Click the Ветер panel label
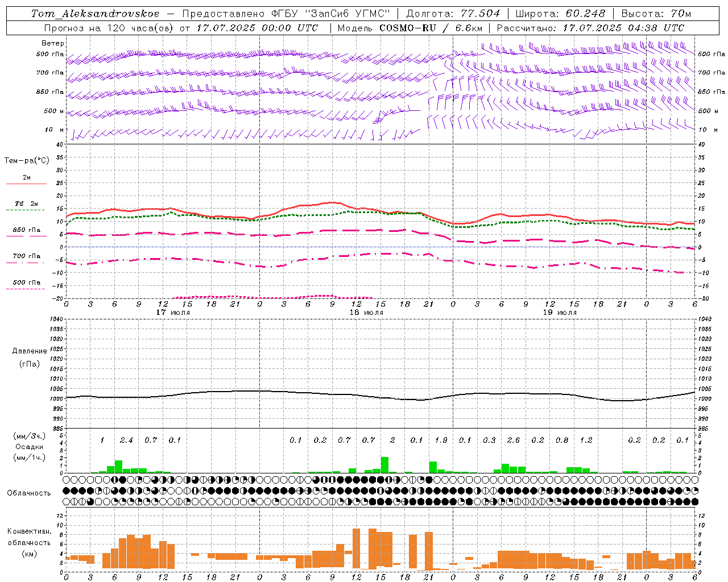The height and width of the screenshot is (582, 728). (53, 43)
